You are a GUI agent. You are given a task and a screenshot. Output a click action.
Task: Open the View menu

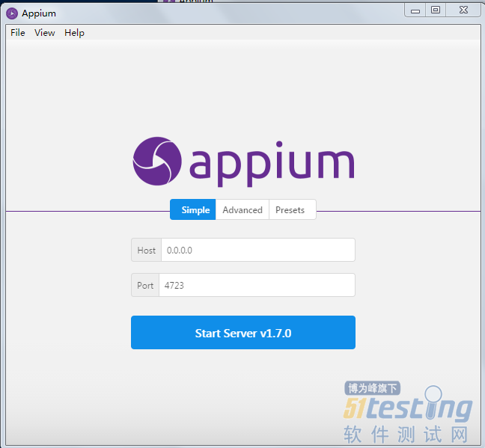point(45,32)
